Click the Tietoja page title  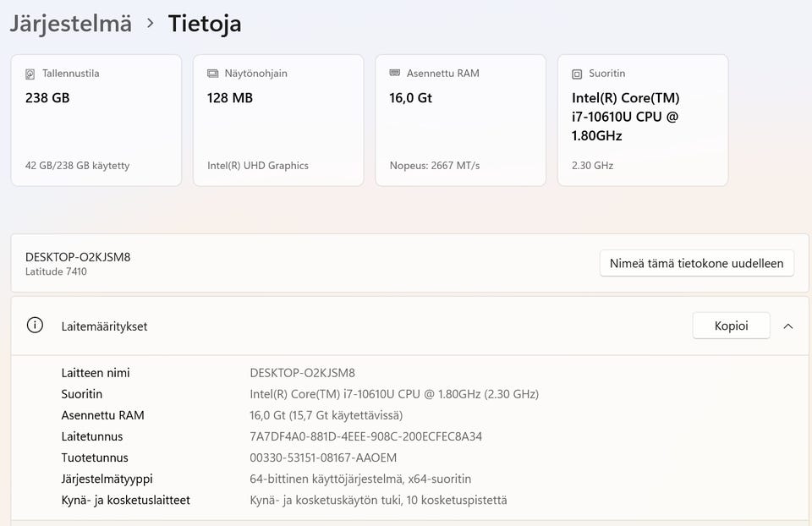pos(205,23)
